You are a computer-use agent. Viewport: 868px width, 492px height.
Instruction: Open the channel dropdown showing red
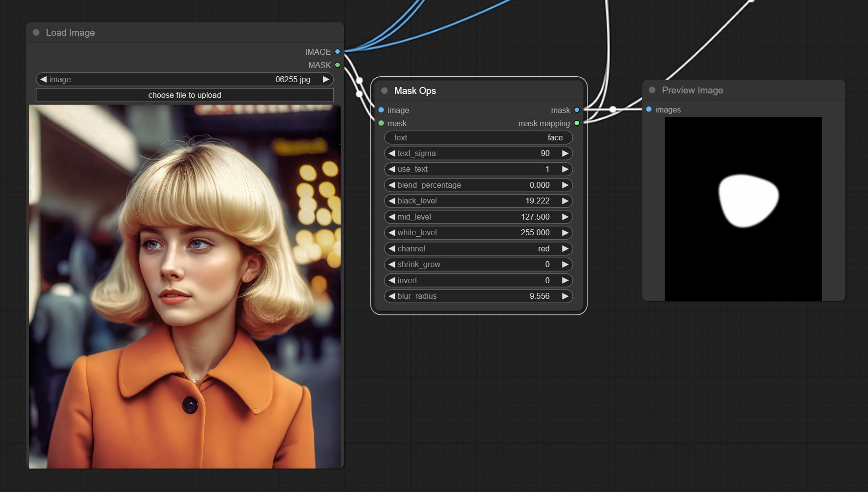coord(478,248)
